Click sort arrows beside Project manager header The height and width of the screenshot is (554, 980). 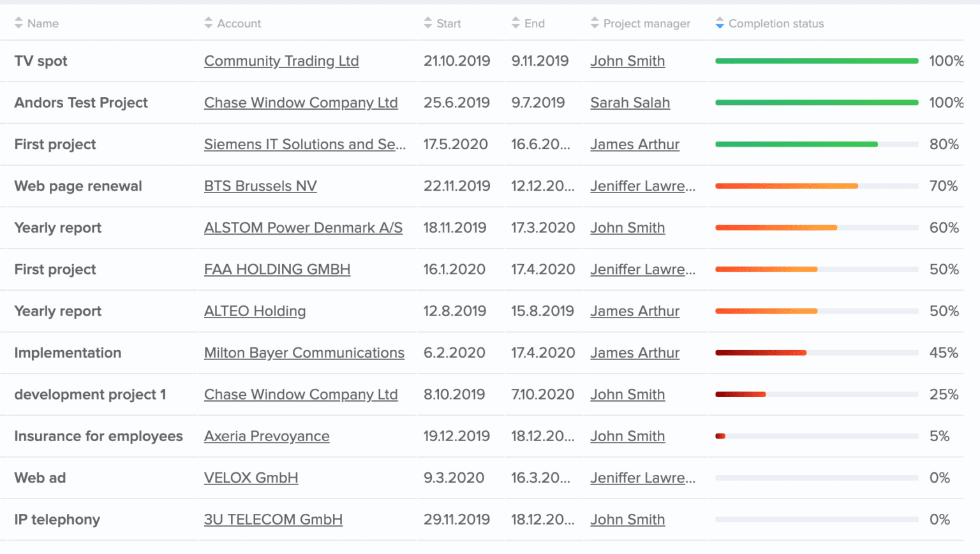[x=595, y=24]
